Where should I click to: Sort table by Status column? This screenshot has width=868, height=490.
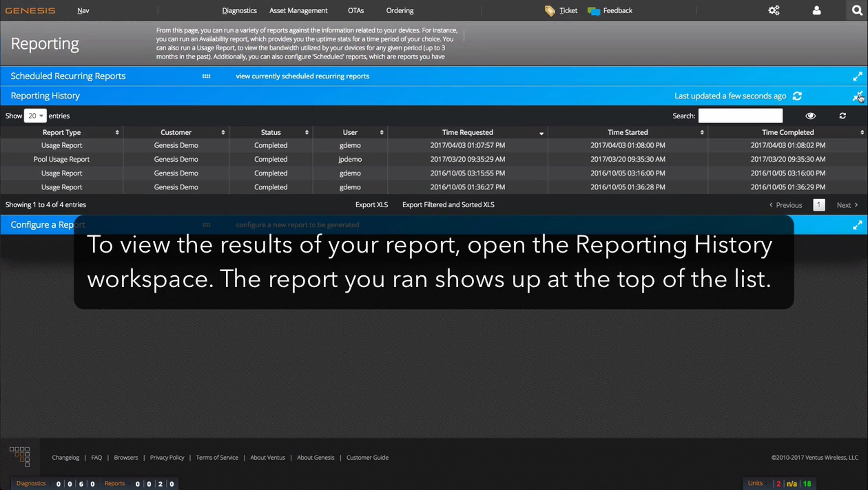coord(271,132)
